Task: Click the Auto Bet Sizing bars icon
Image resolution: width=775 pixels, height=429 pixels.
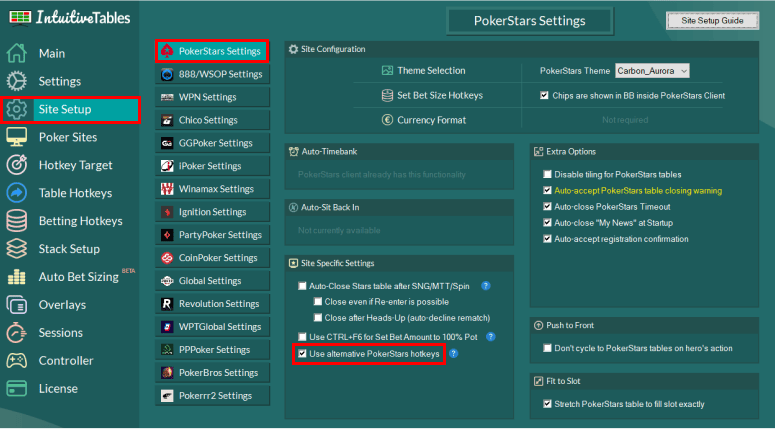Action: tap(17, 277)
